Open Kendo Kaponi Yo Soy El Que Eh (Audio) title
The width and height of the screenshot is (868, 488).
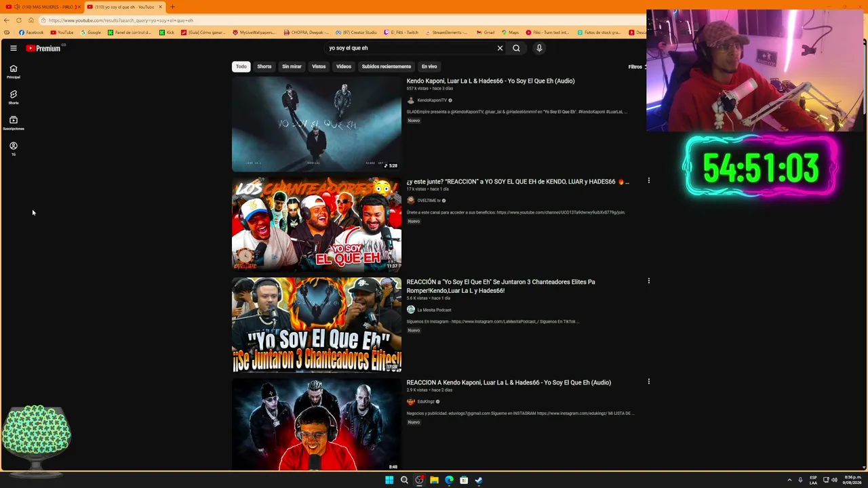(x=490, y=81)
